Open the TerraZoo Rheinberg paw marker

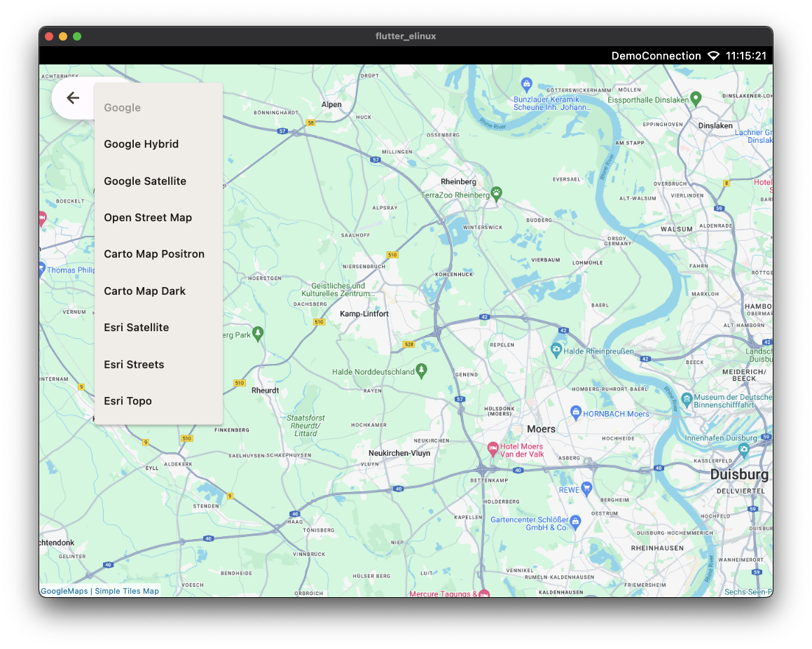click(496, 194)
